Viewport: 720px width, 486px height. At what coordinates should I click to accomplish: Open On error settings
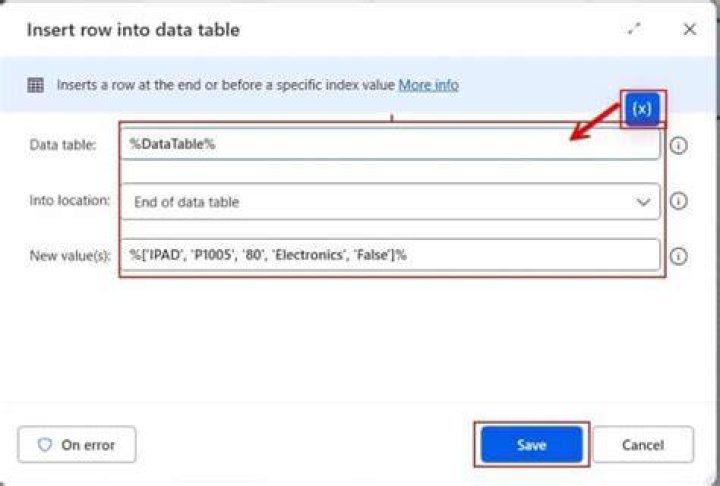77,444
